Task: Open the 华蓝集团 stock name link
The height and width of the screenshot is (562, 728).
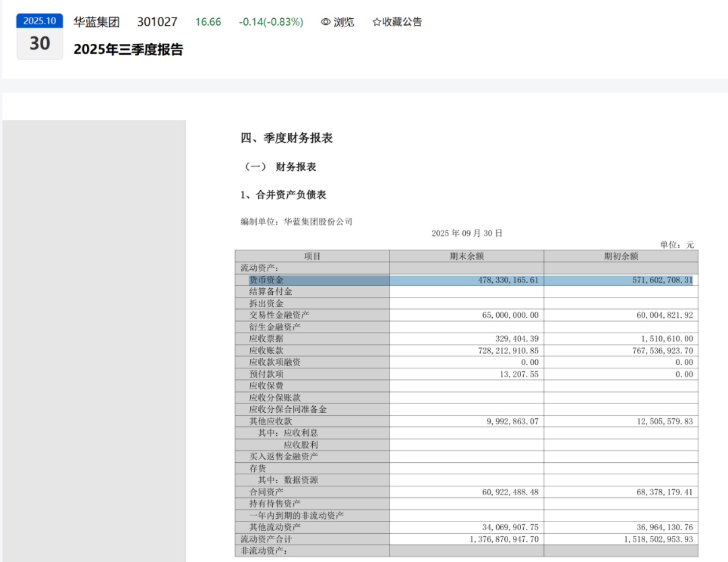Action: [x=96, y=22]
